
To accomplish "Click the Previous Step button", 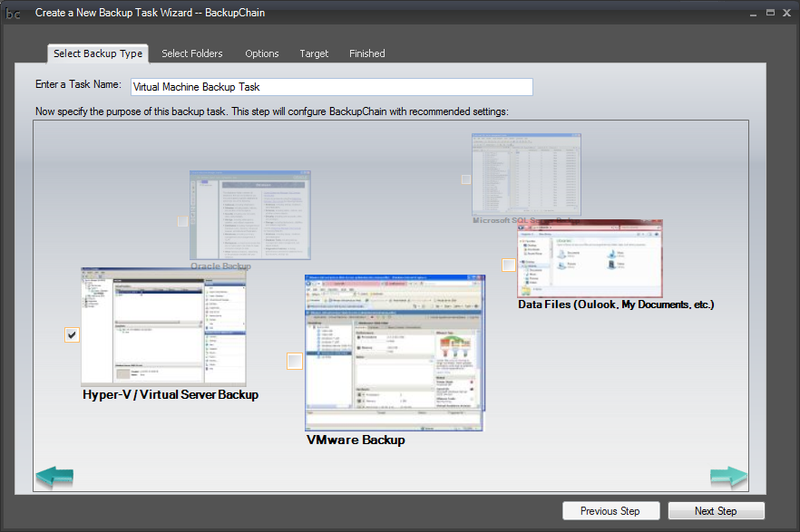I will pyautogui.click(x=610, y=510).
